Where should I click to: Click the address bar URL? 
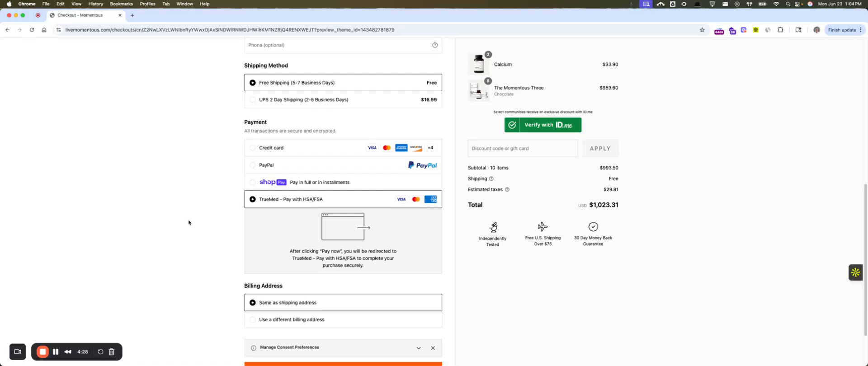tap(230, 30)
